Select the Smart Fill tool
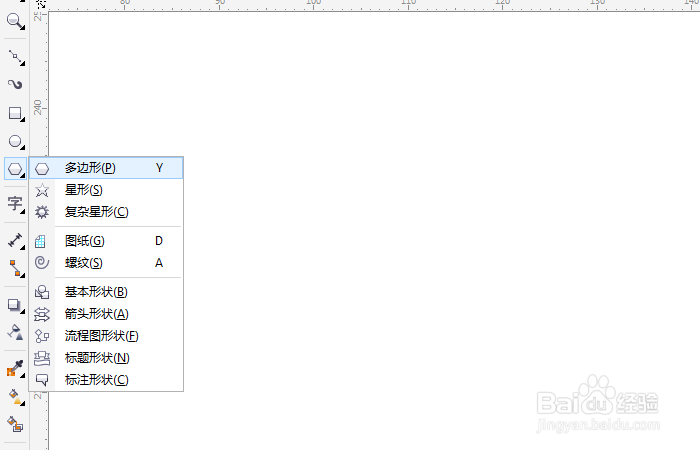The width and height of the screenshot is (700, 450). point(15,424)
